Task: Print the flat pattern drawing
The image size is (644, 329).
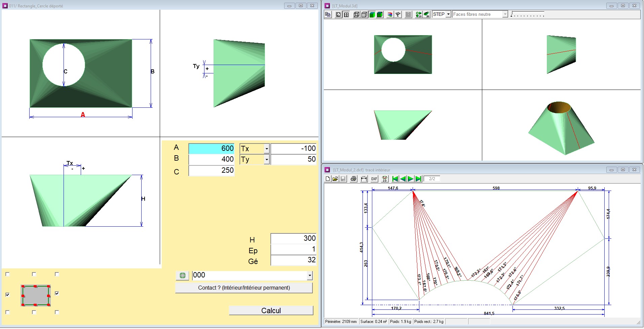Action: 353,179
